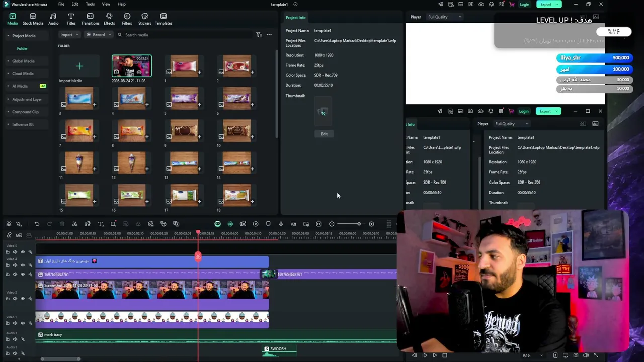Viewport: 644px width, 362px height.
Task: Click the green AI face icon in timeline toolbar
Action: 217,224
